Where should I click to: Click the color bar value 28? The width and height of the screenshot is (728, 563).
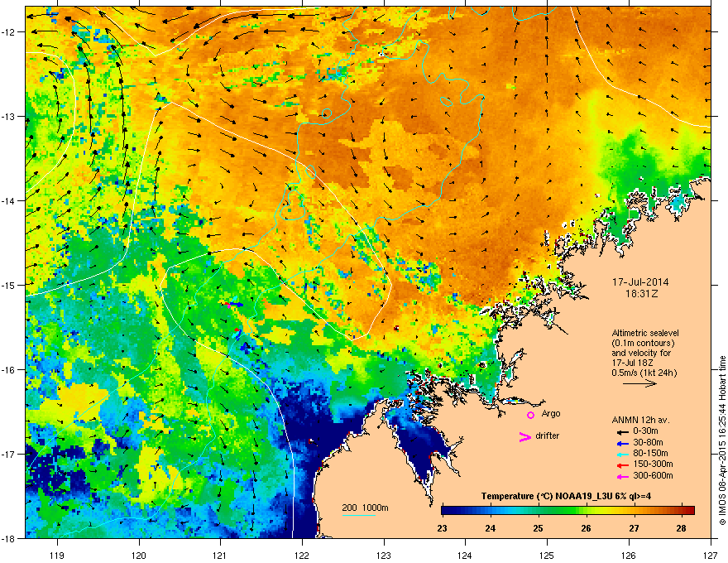pyautogui.click(x=682, y=528)
